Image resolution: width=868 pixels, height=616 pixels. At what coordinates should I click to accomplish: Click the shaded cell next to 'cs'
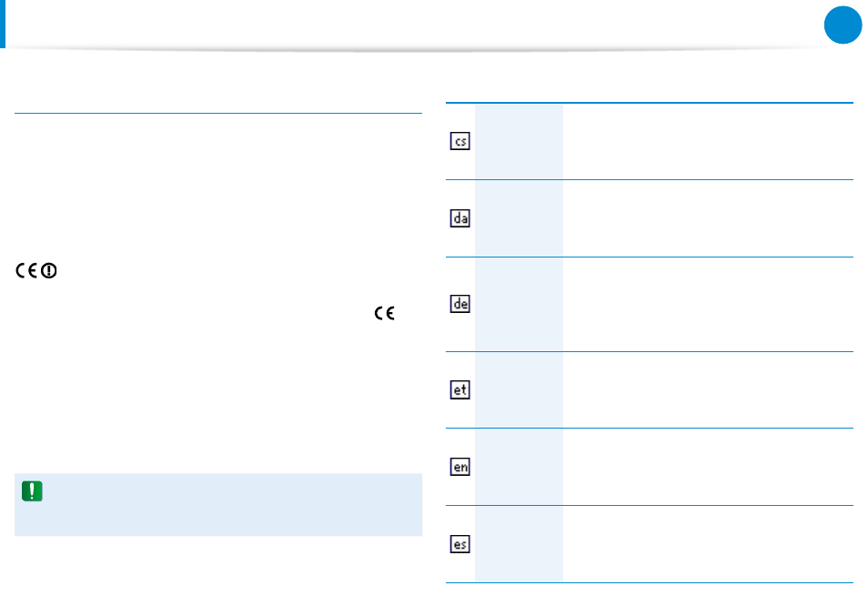tap(519, 142)
